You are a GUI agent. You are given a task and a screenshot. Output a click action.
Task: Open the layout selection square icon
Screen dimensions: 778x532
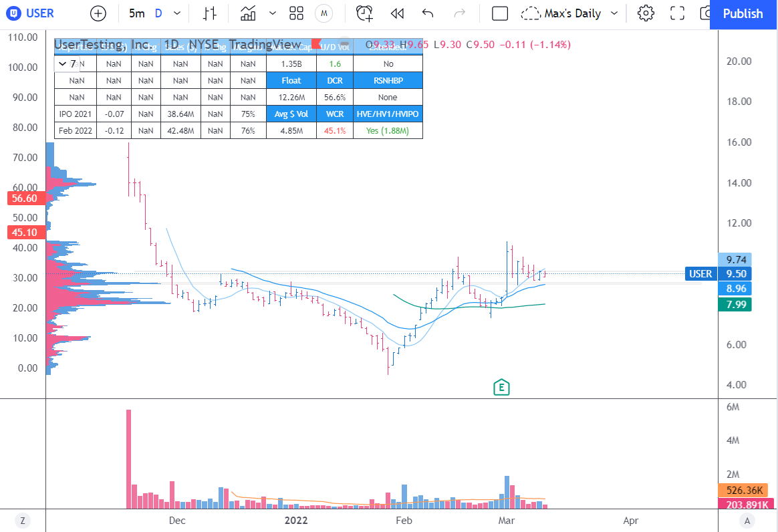(500, 13)
